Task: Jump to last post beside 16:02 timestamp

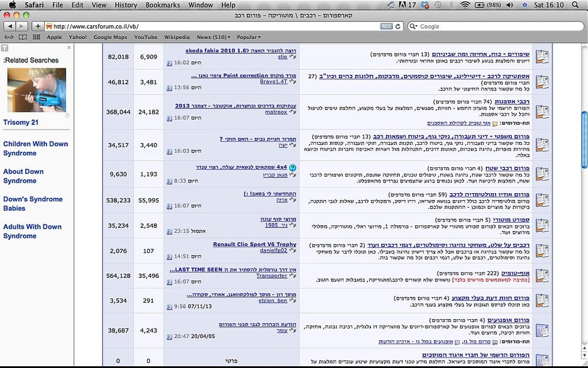Action: (x=169, y=64)
